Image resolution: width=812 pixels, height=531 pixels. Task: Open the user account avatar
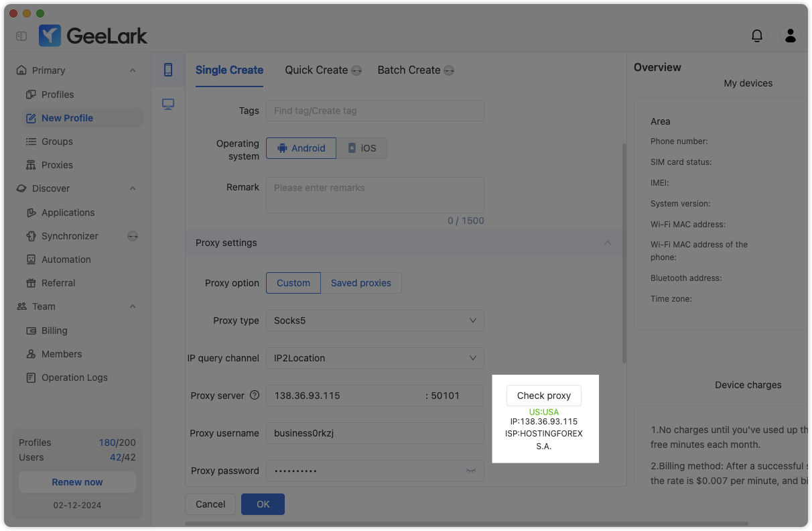[791, 36]
